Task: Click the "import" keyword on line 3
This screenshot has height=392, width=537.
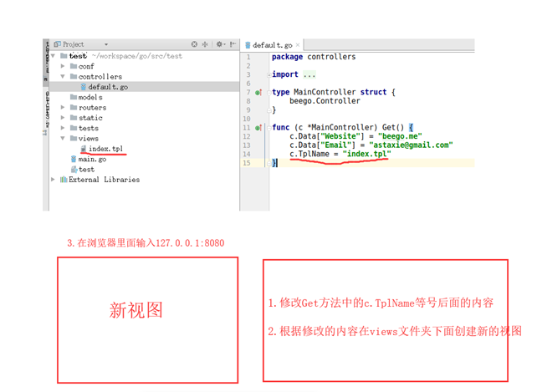Action: click(285, 74)
